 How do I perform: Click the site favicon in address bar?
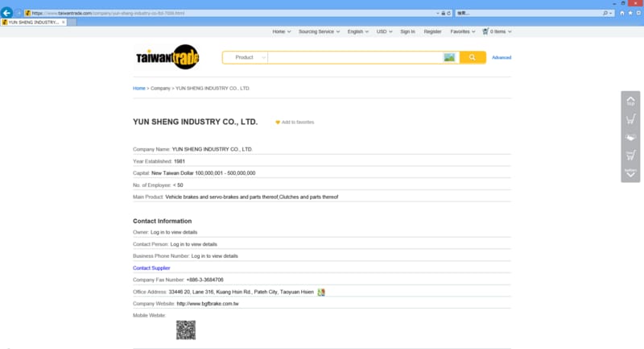pos(27,13)
